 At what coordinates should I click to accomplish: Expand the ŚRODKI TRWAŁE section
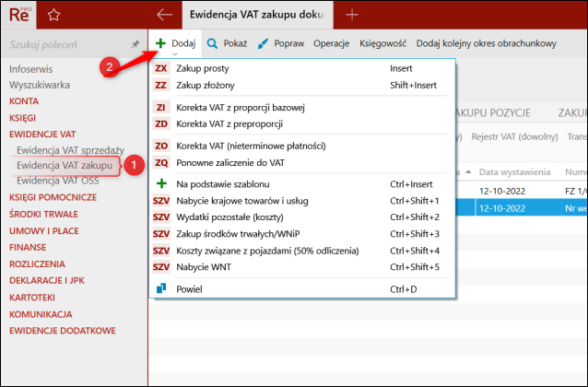(45, 214)
